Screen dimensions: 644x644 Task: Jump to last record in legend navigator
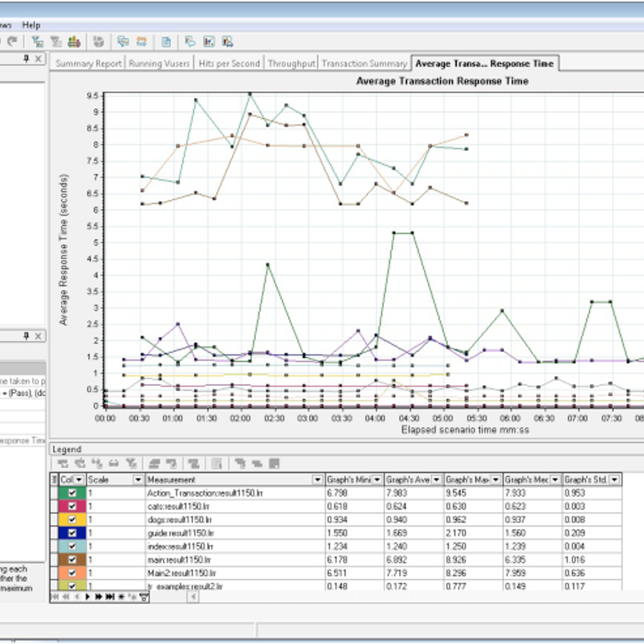click(110, 597)
